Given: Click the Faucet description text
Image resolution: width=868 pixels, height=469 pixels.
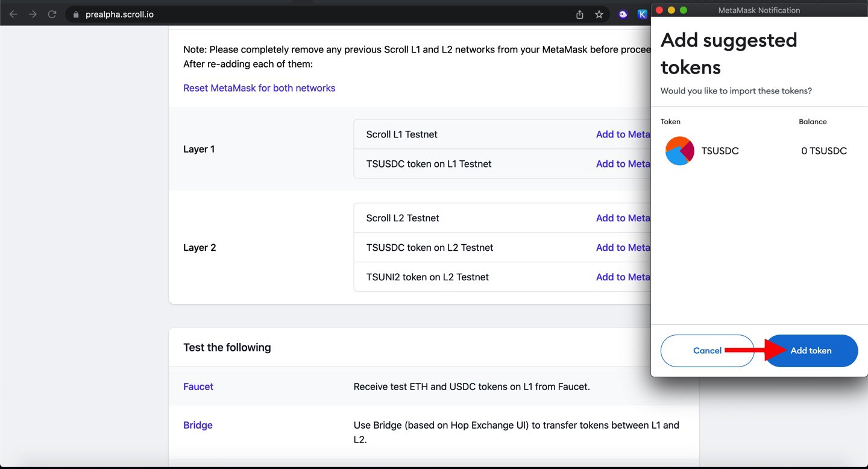Looking at the screenshot, I should pos(471,386).
